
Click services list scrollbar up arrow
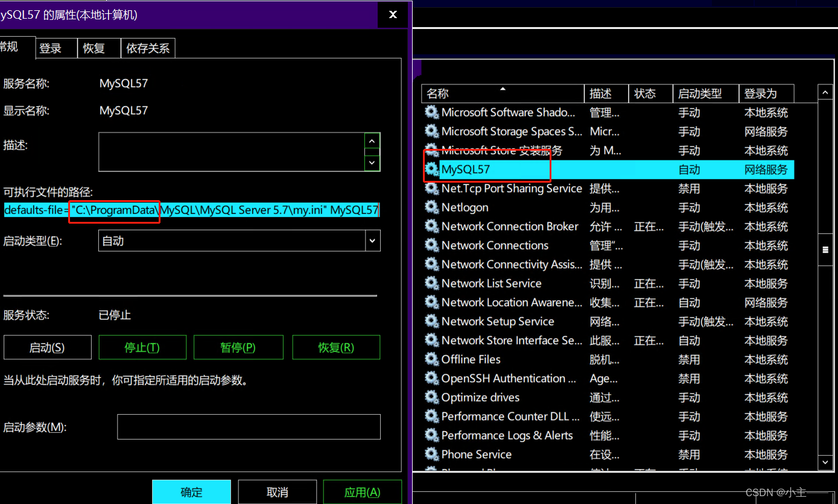[825, 93]
